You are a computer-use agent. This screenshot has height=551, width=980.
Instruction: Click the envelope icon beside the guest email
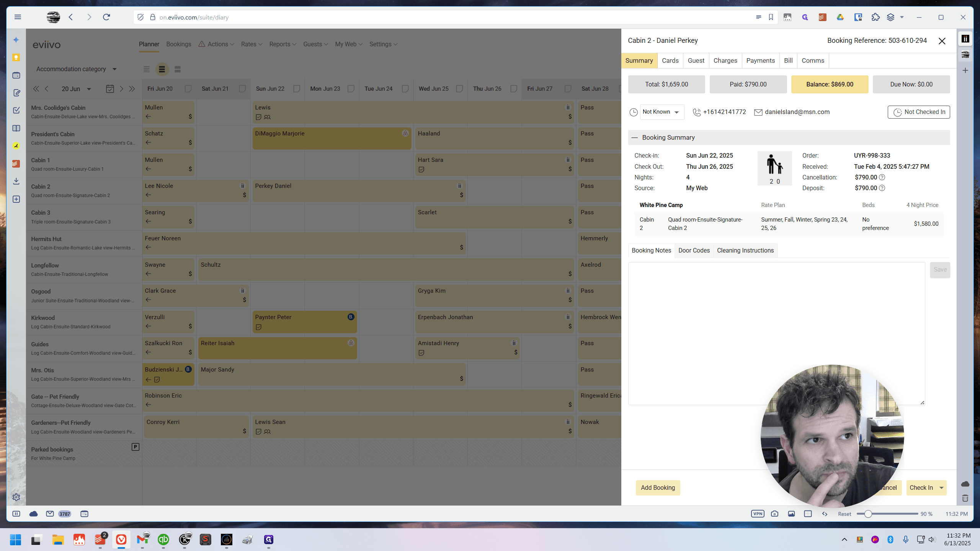(x=758, y=112)
